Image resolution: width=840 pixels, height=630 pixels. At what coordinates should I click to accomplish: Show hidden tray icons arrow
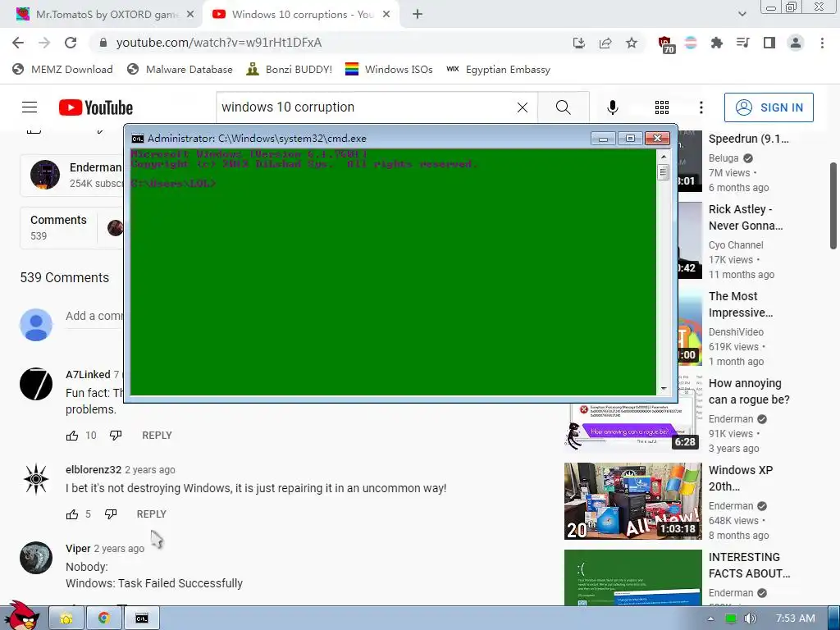(711, 619)
